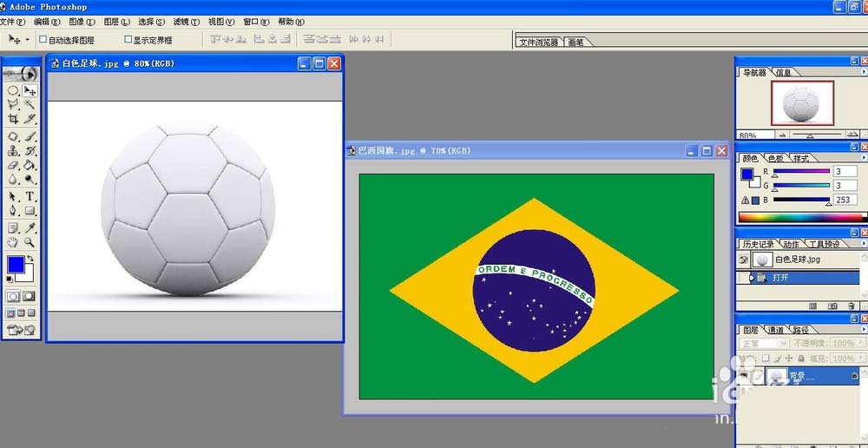Open the 滤镜(T) menu
Image resolution: width=868 pixels, height=448 pixels.
click(186, 23)
